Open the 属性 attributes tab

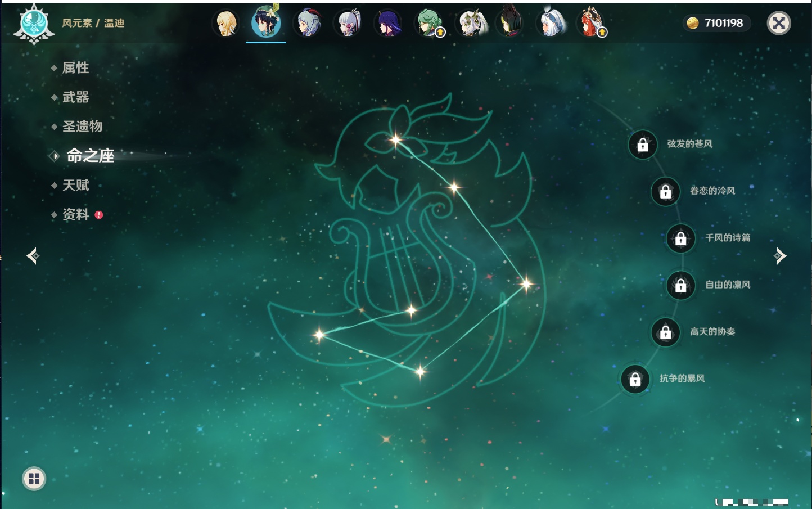75,68
